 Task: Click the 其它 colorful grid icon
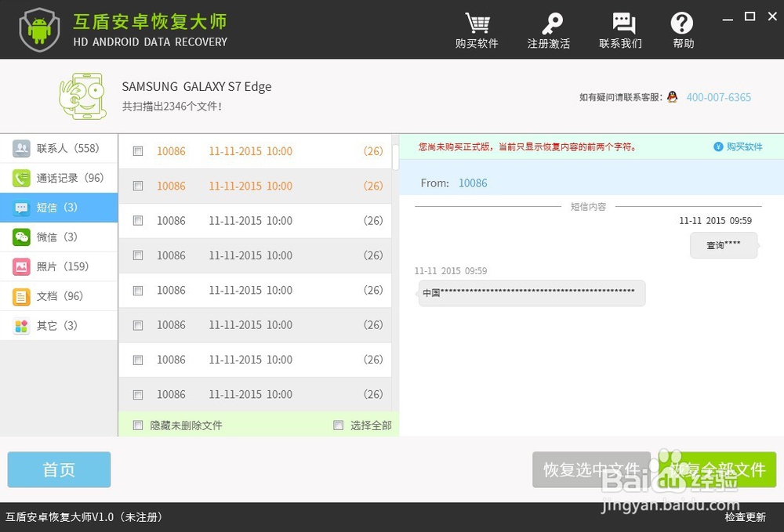coord(21,326)
